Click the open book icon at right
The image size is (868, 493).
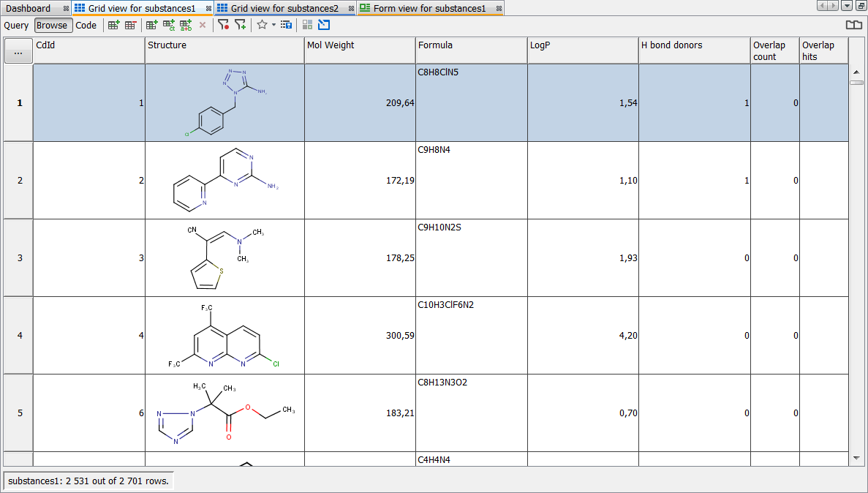(x=853, y=25)
